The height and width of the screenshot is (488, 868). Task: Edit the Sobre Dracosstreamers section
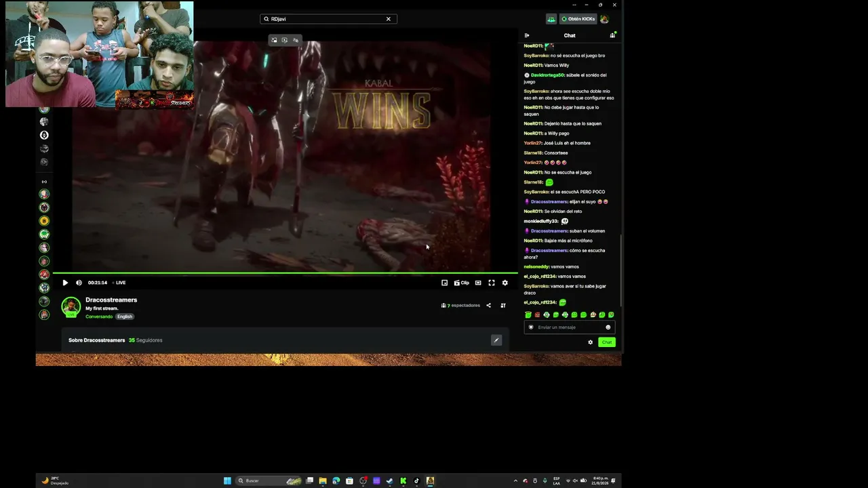pyautogui.click(x=496, y=340)
